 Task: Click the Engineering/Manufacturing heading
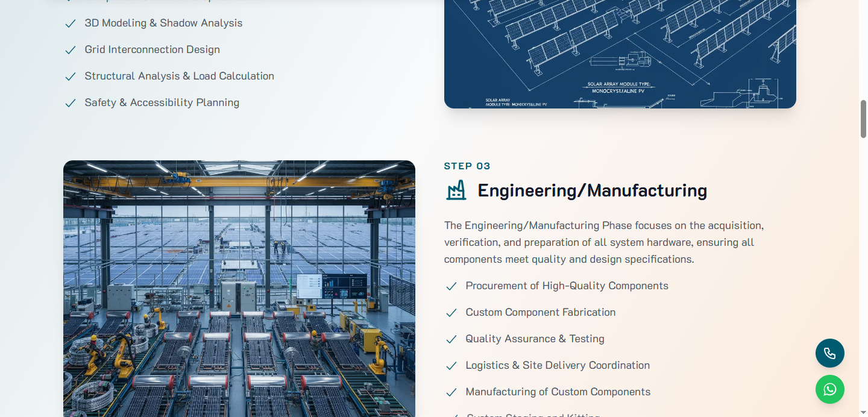click(x=593, y=190)
